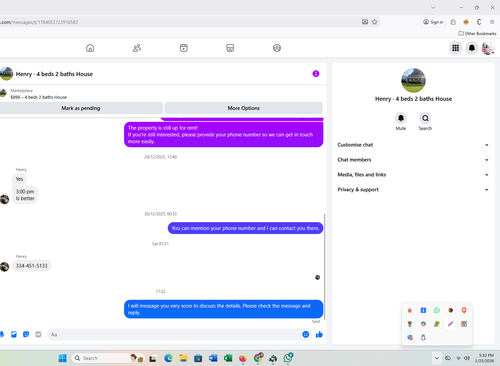Expand Privacy & support section
Viewport: 500px width, 366px height.
413,189
